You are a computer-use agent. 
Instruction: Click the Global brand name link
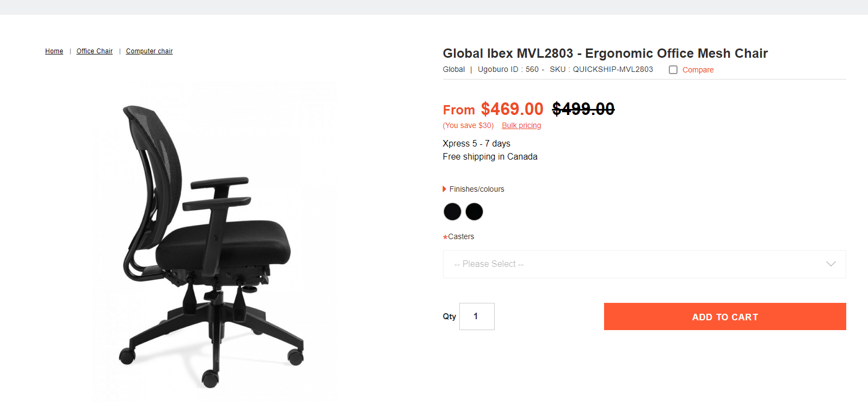tap(454, 69)
